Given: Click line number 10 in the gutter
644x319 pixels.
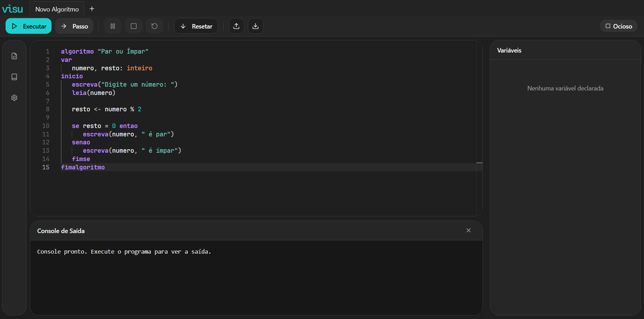Looking at the screenshot, I should pos(46,126).
